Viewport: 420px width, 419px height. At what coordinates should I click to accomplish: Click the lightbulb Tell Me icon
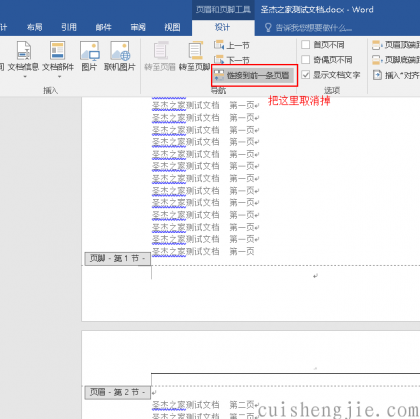click(268, 28)
